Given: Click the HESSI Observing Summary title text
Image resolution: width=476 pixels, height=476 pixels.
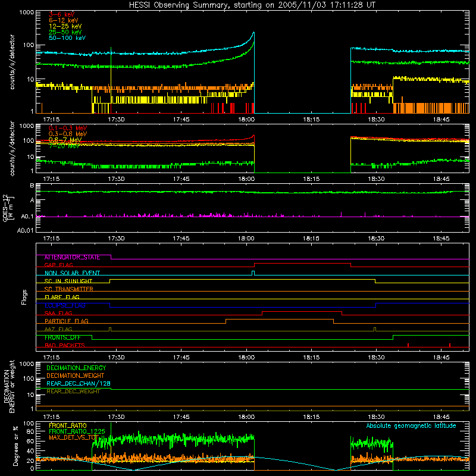Looking at the screenshot, I should pos(252,5).
